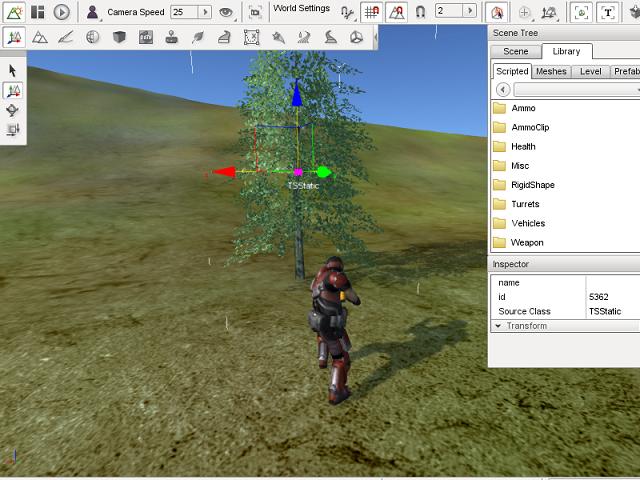Open the Vehicles folder in Library
This screenshot has height=480, width=640.
[527, 223]
